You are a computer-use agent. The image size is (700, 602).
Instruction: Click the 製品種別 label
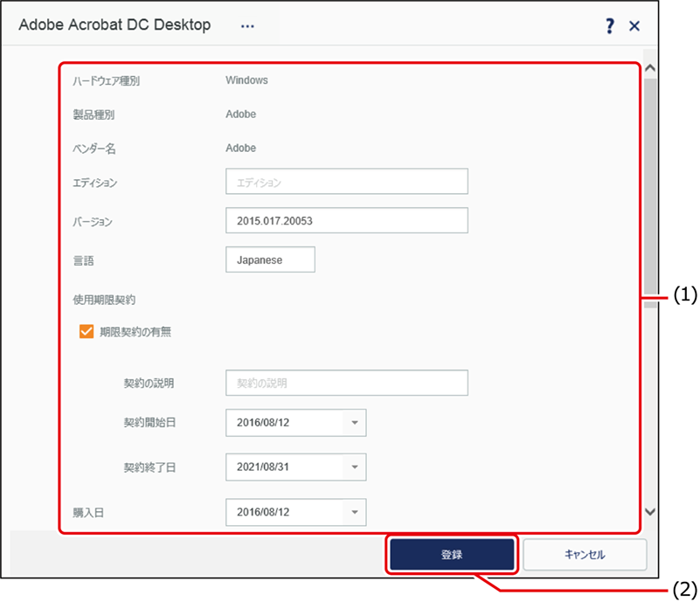(94, 114)
